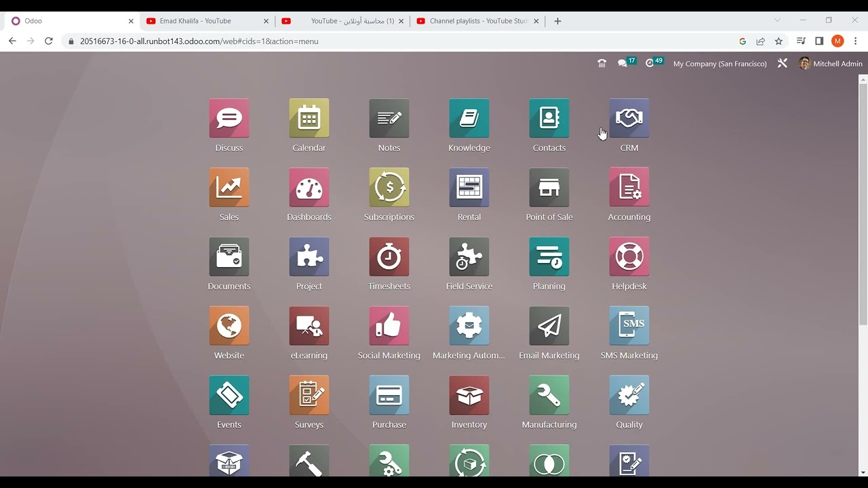Click the address bar URL
The image size is (868, 488).
[x=199, y=41]
